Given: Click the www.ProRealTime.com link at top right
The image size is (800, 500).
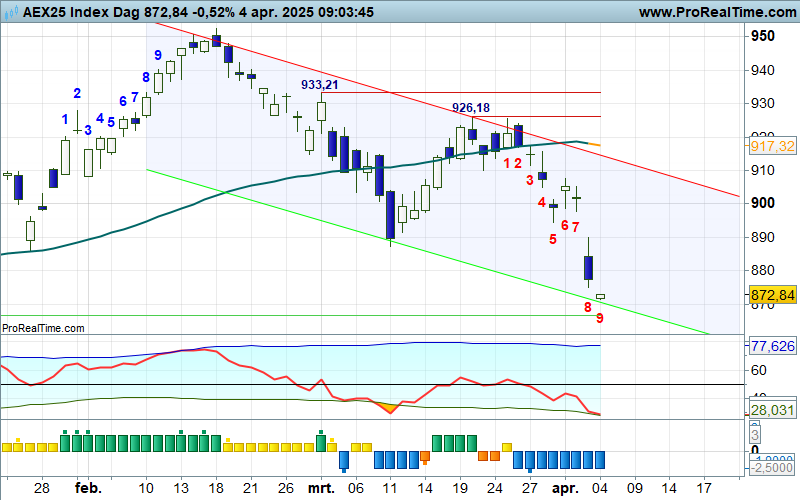Looking at the screenshot, I should pos(715,12).
